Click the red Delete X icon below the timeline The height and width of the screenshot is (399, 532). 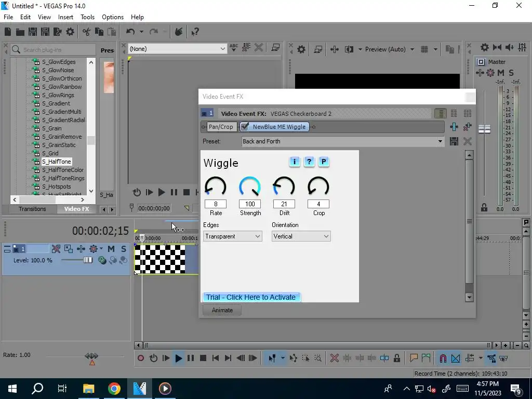[335, 358]
